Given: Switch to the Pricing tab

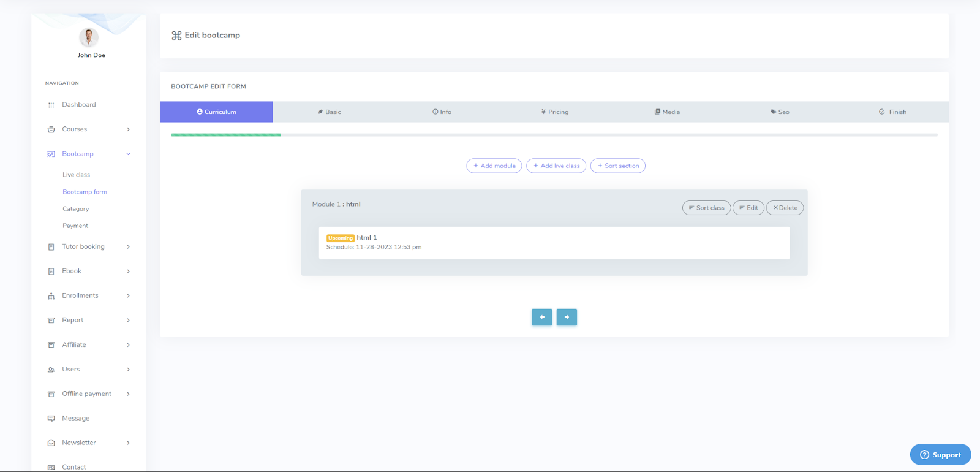Looking at the screenshot, I should point(555,112).
